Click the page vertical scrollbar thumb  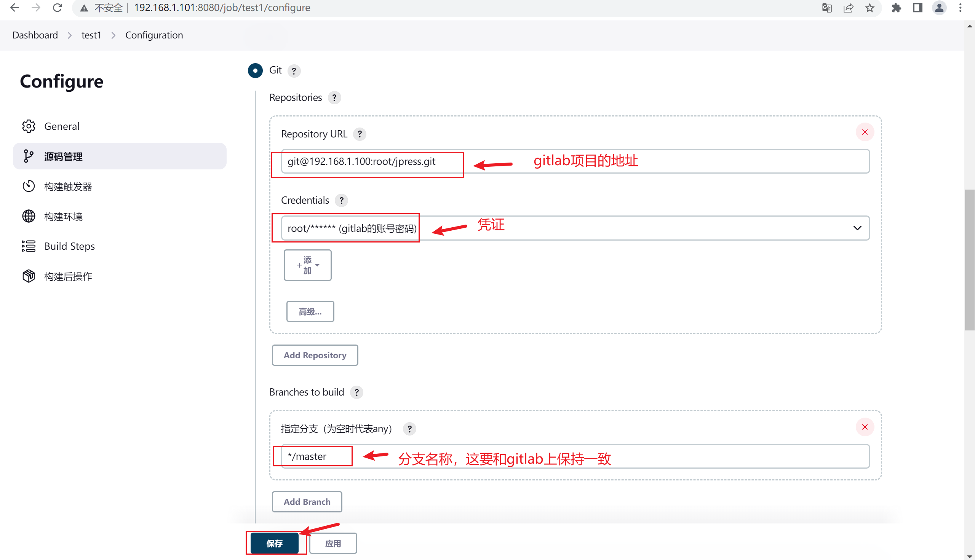(969, 260)
